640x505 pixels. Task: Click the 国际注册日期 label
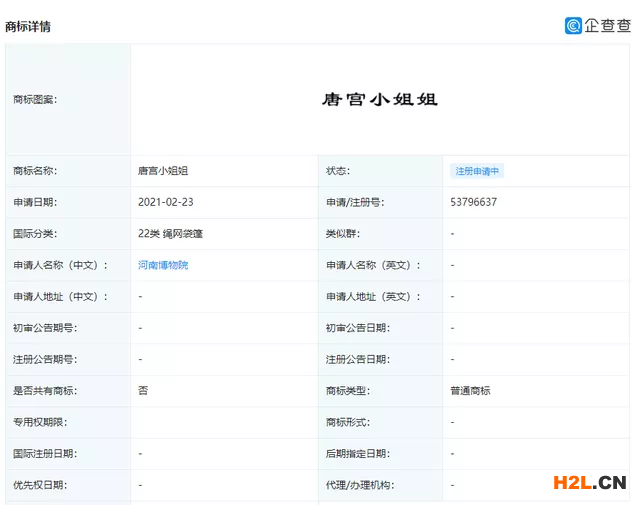45,454
